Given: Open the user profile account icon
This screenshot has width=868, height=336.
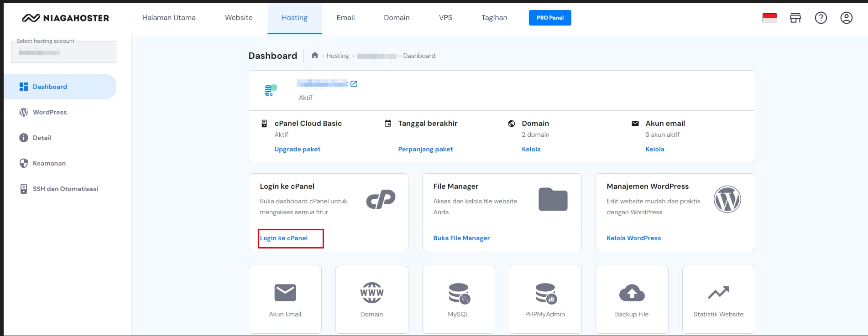Looking at the screenshot, I should [846, 18].
